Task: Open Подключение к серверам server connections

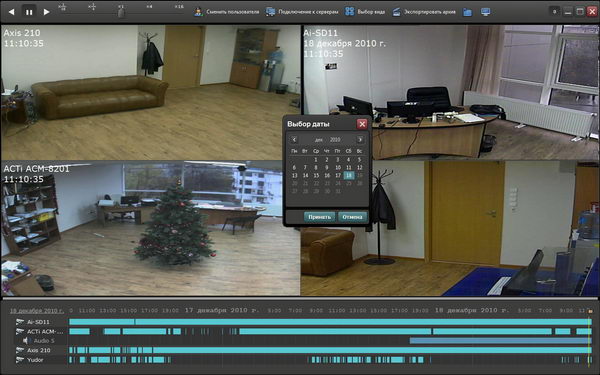Action: (x=270, y=12)
